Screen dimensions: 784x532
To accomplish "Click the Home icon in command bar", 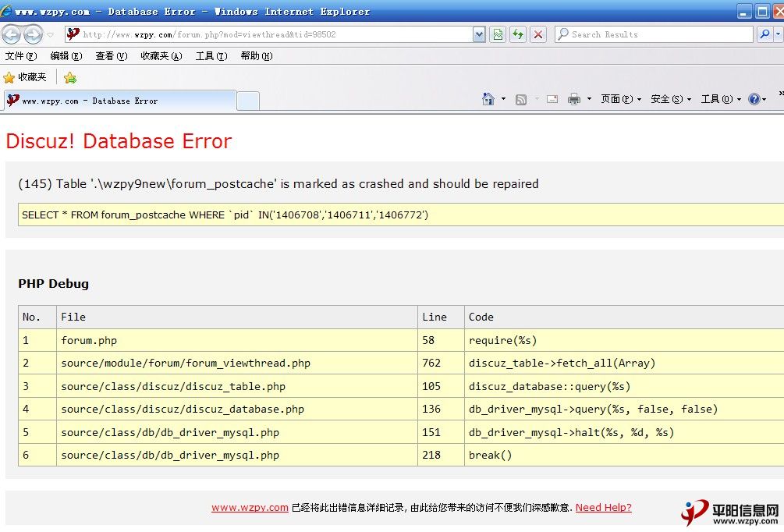I will click(x=488, y=99).
